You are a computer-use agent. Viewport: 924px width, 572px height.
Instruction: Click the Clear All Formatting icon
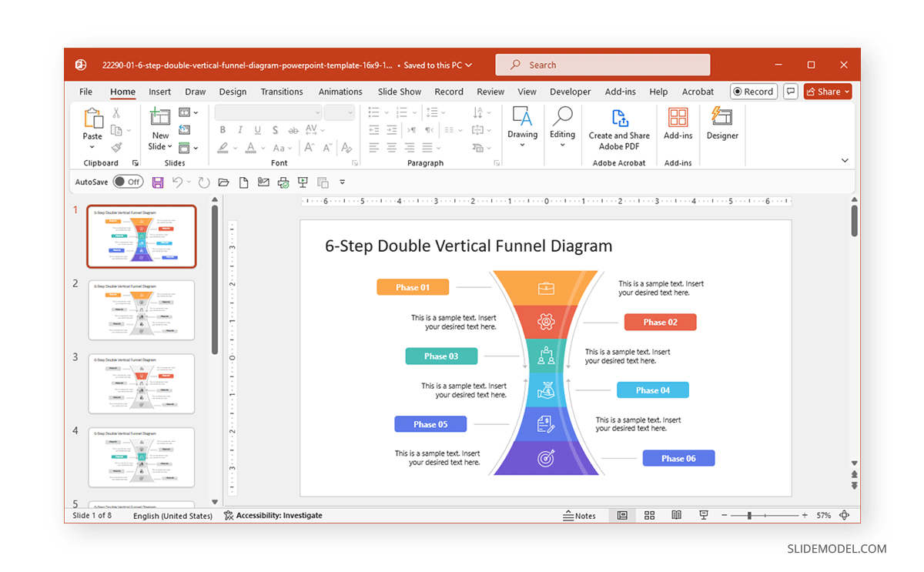pos(347,148)
